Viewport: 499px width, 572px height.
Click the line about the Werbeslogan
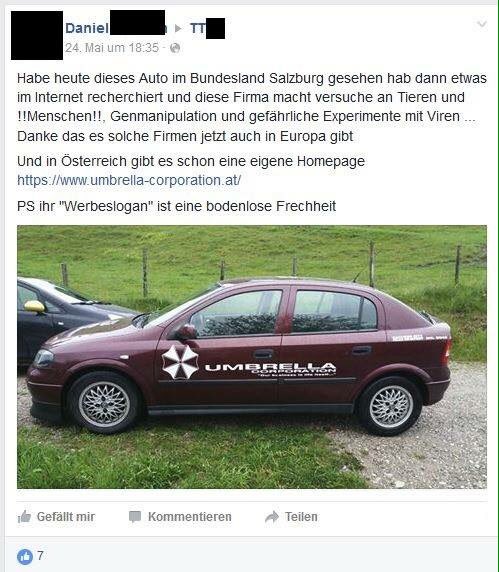coord(176,206)
